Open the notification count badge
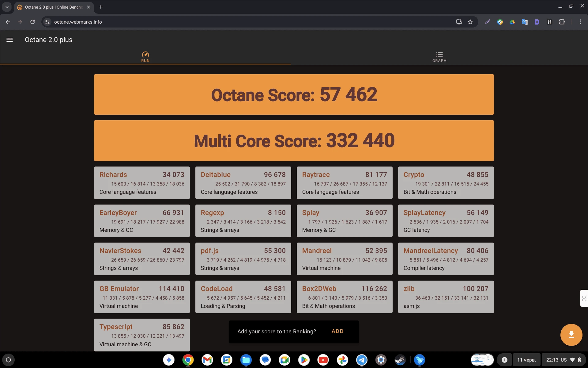This screenshot has width=588, height=368. [504, 360]
